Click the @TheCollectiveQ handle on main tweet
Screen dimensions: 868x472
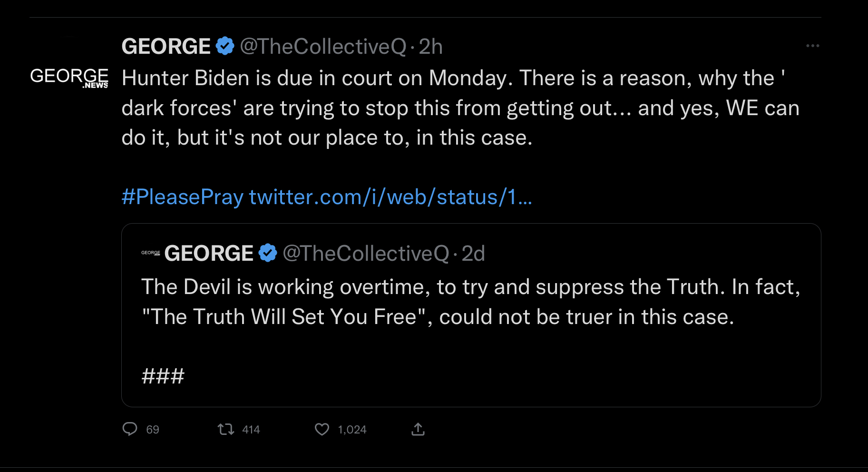[x=323, y=47]
